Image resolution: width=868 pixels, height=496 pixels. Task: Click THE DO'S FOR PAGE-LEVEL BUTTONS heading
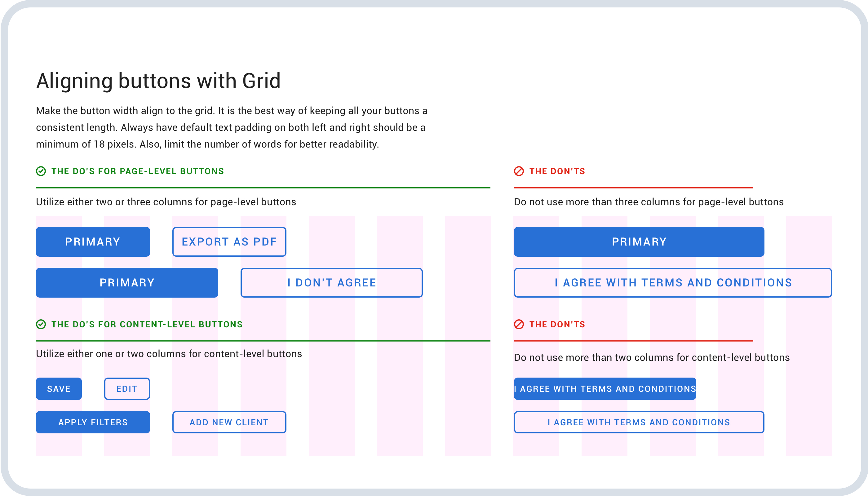tap(138, 171)
